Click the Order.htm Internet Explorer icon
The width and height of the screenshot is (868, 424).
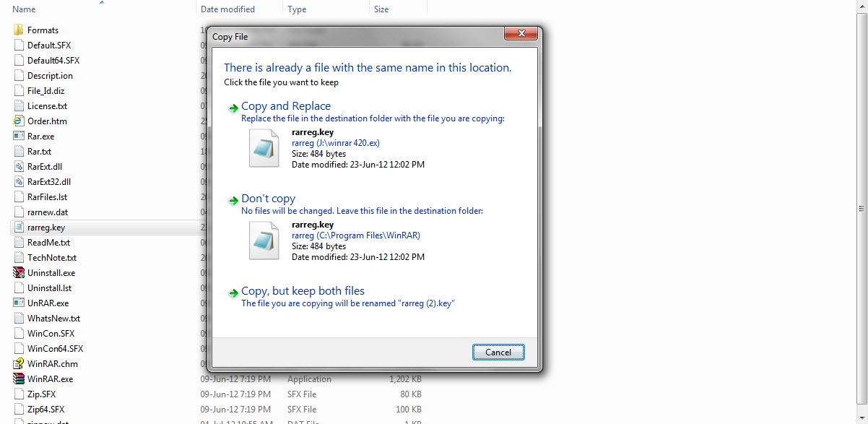pyautogui.click(x=19, y=121)
